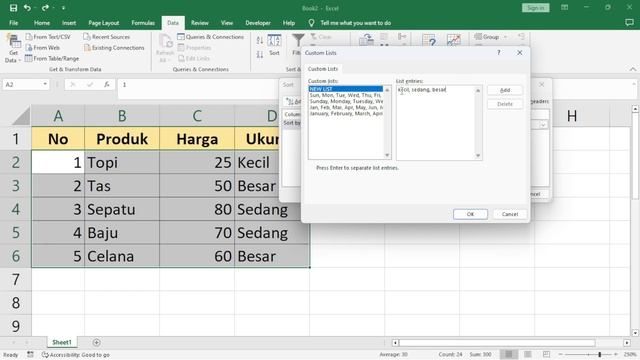Click Cancel in Custom Lists dialog
The height and width of the screenshot is (360, 640).
[510, 214]
